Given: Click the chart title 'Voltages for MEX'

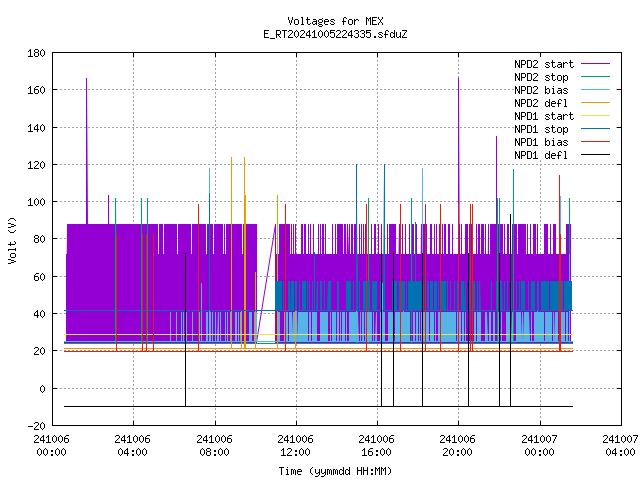Looking at the screenshot, I should pos(335,21).
